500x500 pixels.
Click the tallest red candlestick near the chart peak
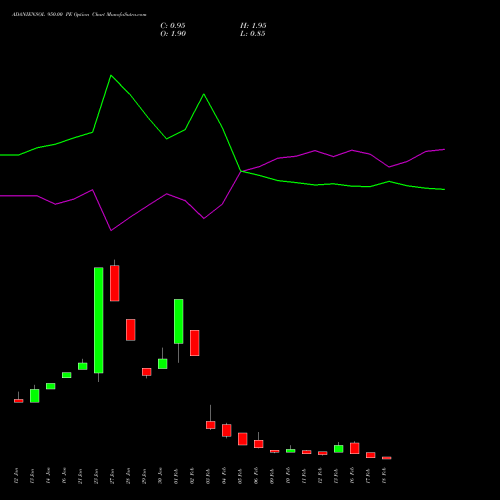(115, 283)
